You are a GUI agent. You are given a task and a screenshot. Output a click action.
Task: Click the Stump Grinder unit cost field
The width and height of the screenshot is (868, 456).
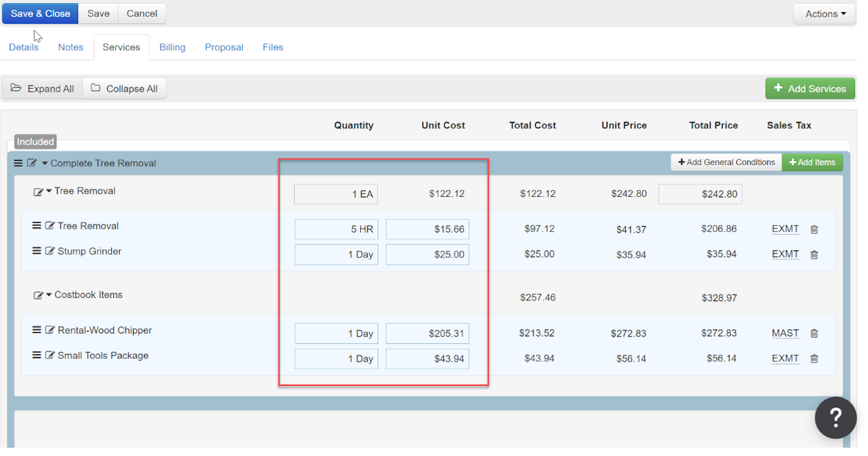[427, 254]
